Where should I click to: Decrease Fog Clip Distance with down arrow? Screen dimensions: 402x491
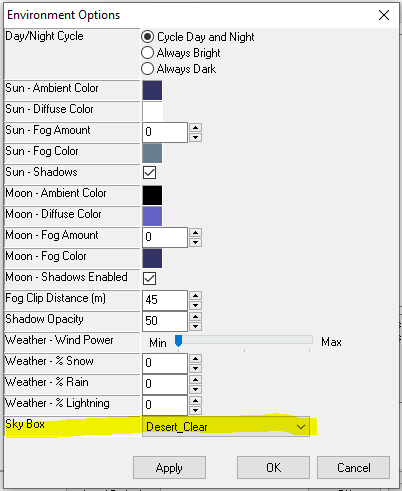195,305
